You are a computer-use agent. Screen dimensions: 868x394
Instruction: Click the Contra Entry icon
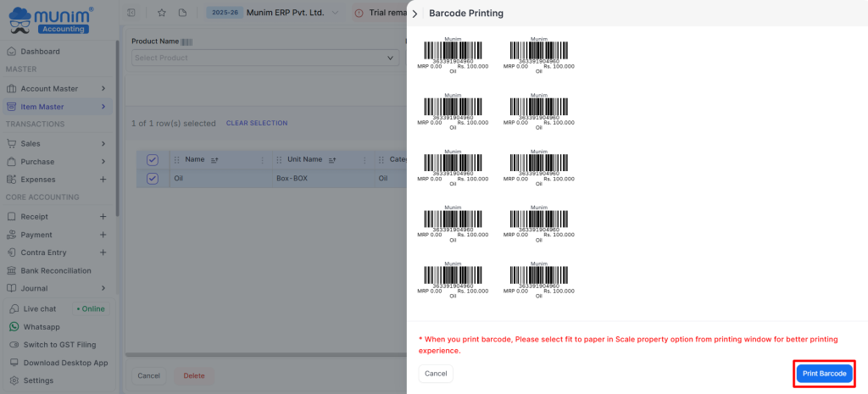[x=11, y=252]
